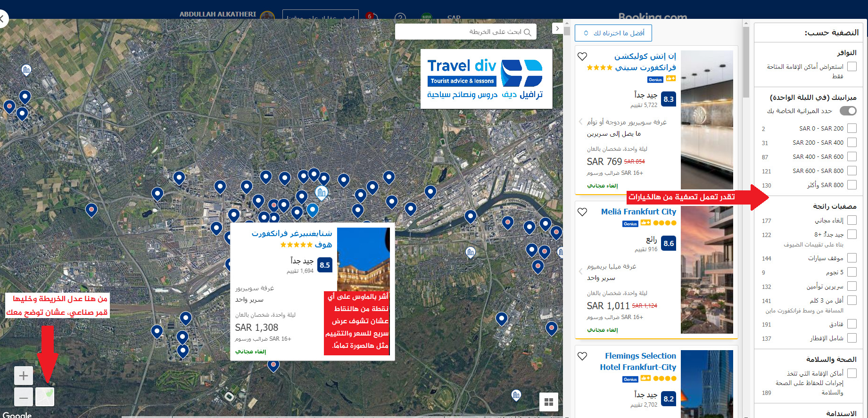Open the sort dropdown أفضل ما اخترناه لك

[x=613, y=33]
